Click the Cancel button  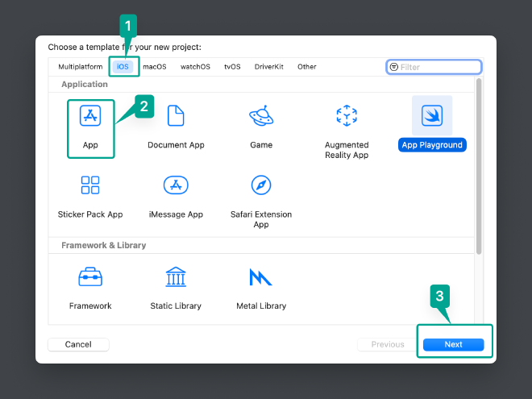(78, 344)
